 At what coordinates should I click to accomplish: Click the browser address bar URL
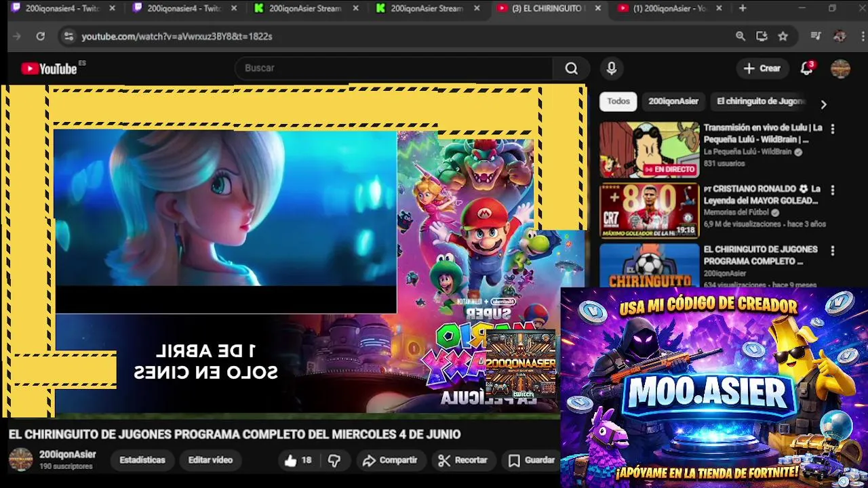(177, 37)
